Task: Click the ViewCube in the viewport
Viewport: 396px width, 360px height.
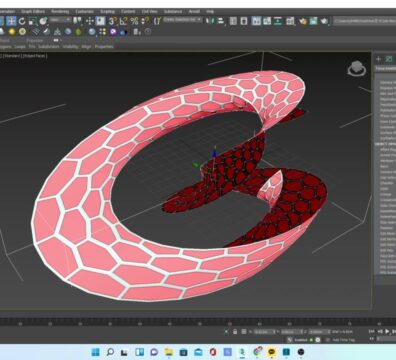Action: (x=357, y=69)
